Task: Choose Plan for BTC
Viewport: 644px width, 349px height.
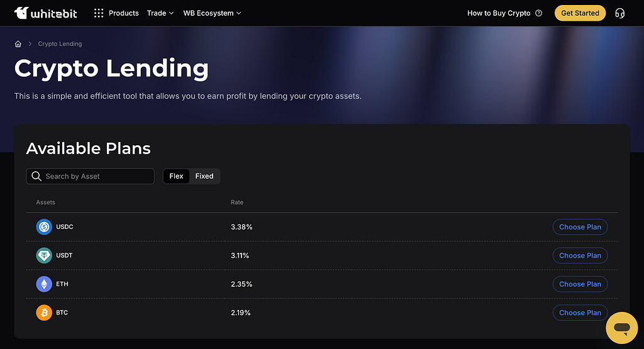Action: (x=580, y=313)
